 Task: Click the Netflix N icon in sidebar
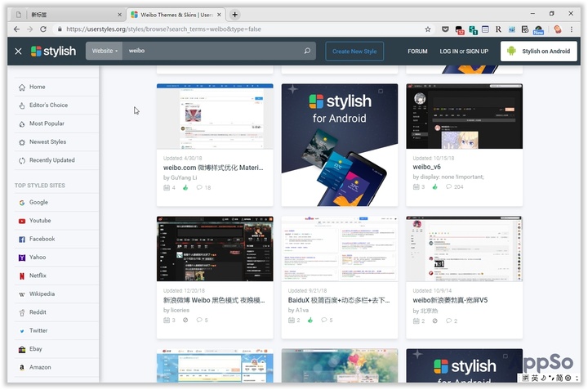[x=22, y=276]
